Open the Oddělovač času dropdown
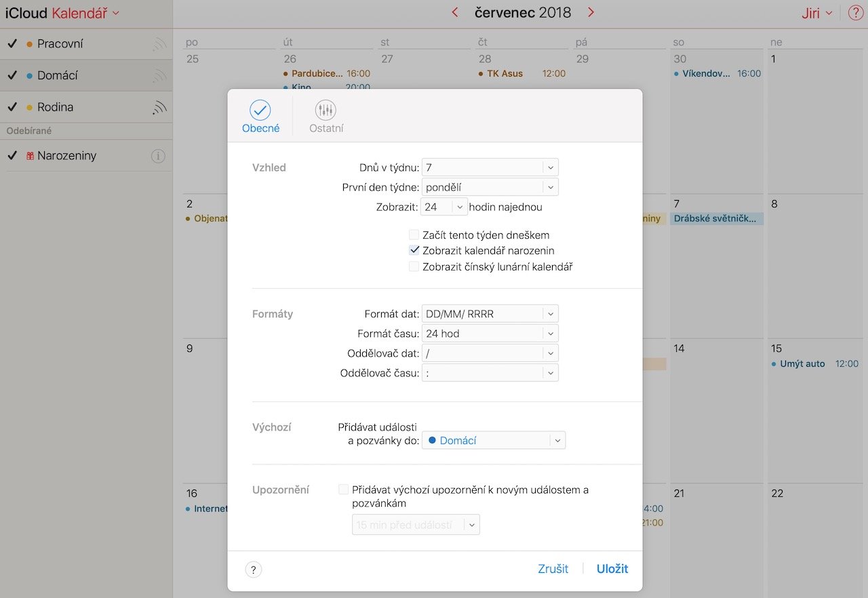This screenshot has width=868, height=598. pyautogui.click(x=490, y=373)
